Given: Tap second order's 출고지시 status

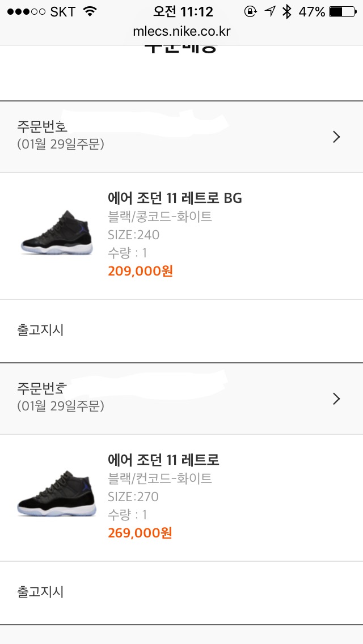Looking at the screenshot, I should point(40,592).
